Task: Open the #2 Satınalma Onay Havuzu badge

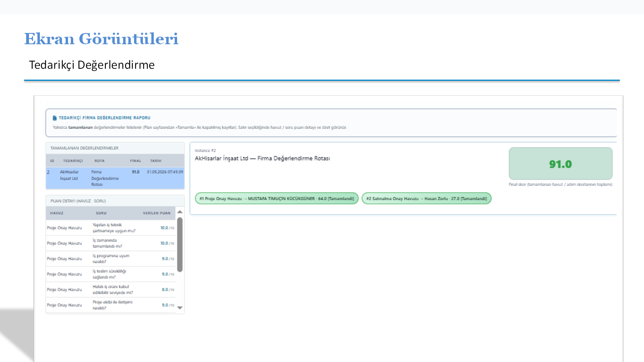Action: coord(427,198)
